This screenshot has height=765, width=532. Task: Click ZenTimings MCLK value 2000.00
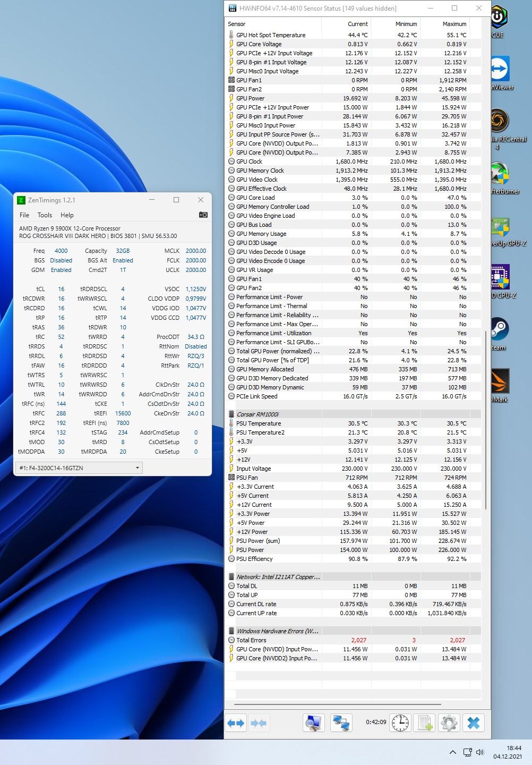pos(196,251)
